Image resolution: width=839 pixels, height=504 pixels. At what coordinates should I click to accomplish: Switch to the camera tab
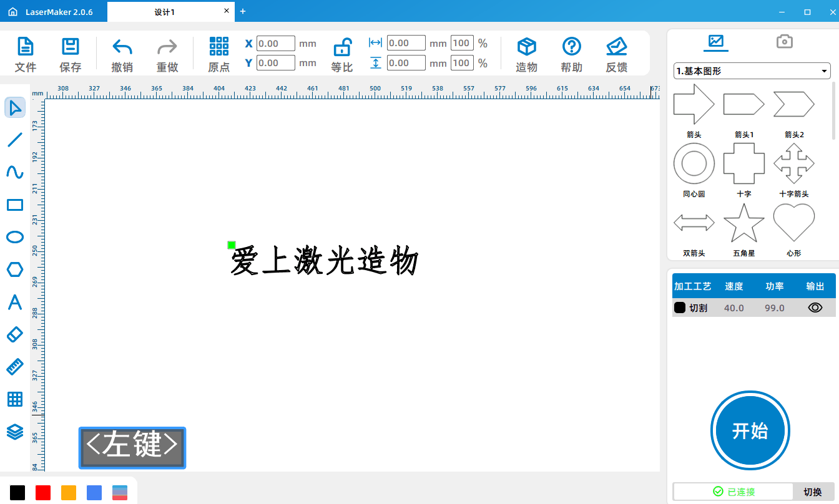point(785,42)
